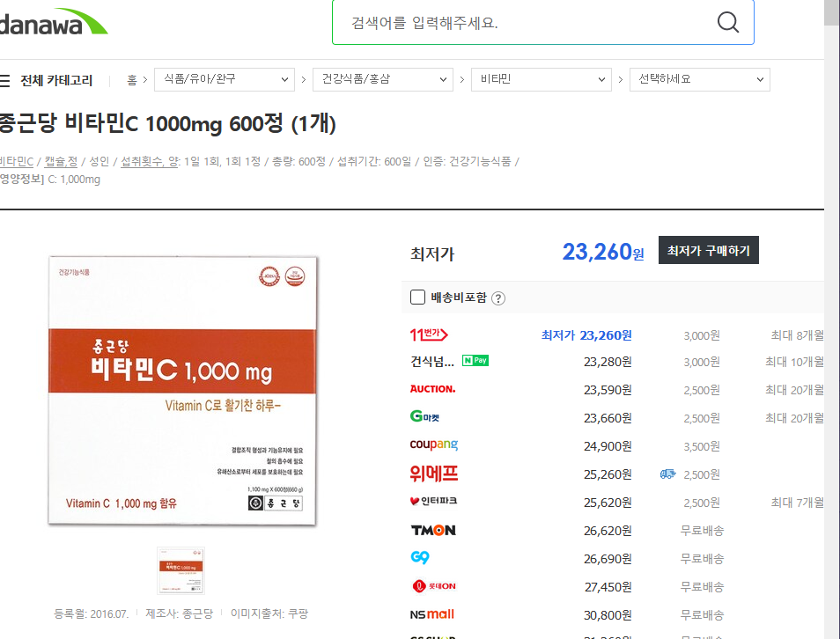This screenshot has width=840, height=639.
Task: Click the 3,500원 shipping fee on coupang row
Action: (702, 446)
